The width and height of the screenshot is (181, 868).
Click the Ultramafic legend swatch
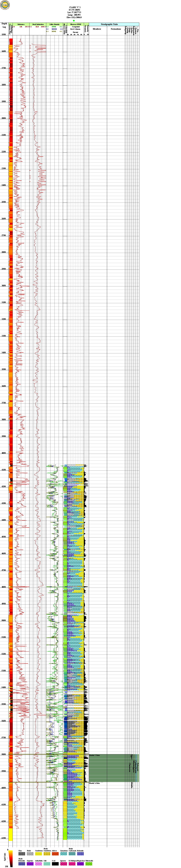pyautogui.click(x=89, y=864)
